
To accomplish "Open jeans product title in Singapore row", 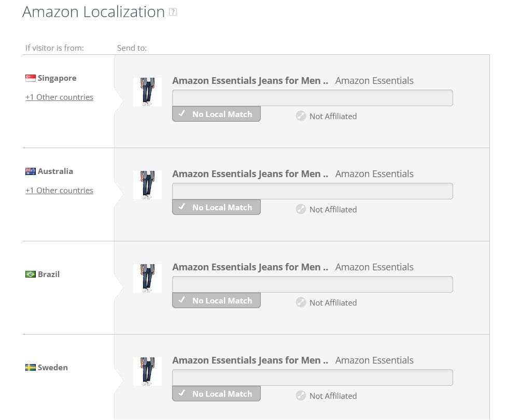I will (x=250, y=80).
